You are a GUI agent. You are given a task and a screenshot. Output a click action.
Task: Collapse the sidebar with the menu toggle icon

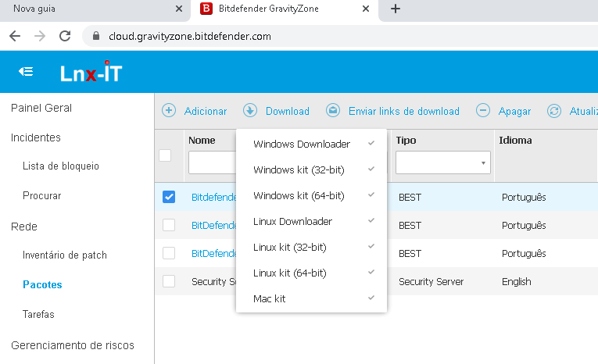26,72
